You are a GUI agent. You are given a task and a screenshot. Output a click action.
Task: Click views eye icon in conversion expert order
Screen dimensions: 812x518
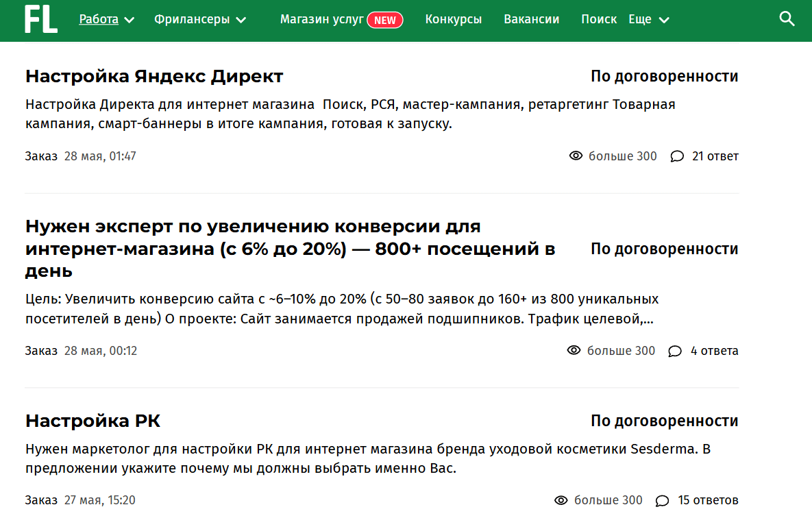click(x=574, y=350)
